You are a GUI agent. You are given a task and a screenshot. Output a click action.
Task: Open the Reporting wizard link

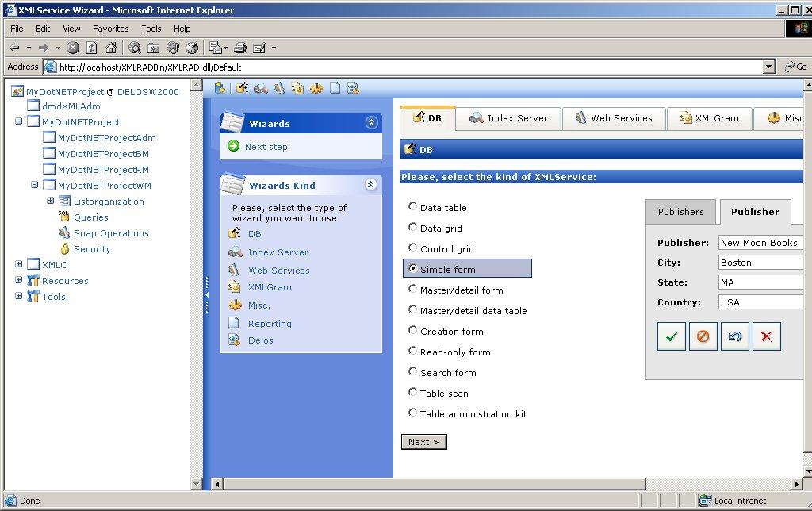pos(270,324)
